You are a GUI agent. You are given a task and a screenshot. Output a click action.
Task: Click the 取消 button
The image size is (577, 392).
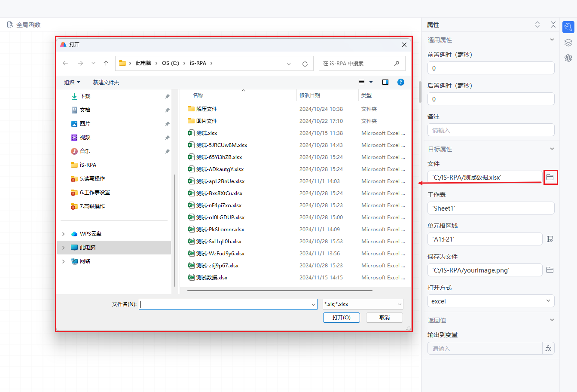tap(384, 317)
